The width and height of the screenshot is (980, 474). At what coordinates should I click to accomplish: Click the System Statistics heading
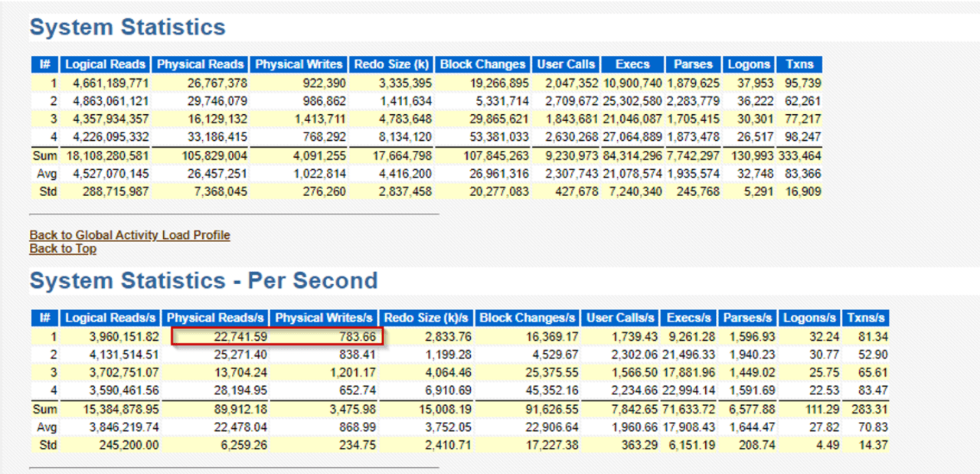pos(126,27)
